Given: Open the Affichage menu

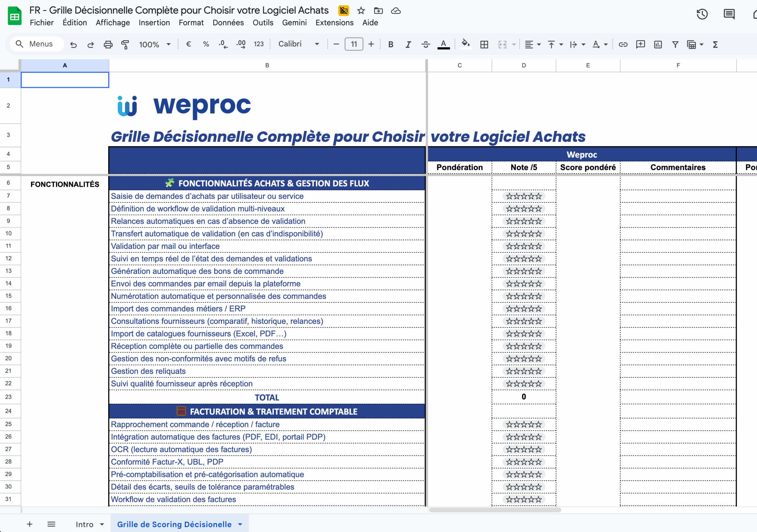Looking at the screenshot, I should tap(113, 23).
